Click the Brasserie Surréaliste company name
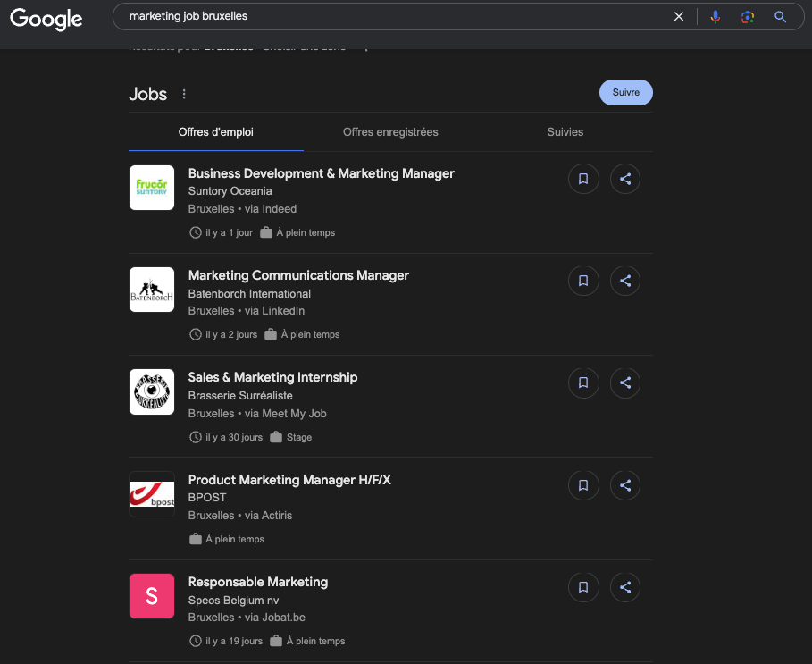The width and height of the screenshot is (812, 664). 240,396
